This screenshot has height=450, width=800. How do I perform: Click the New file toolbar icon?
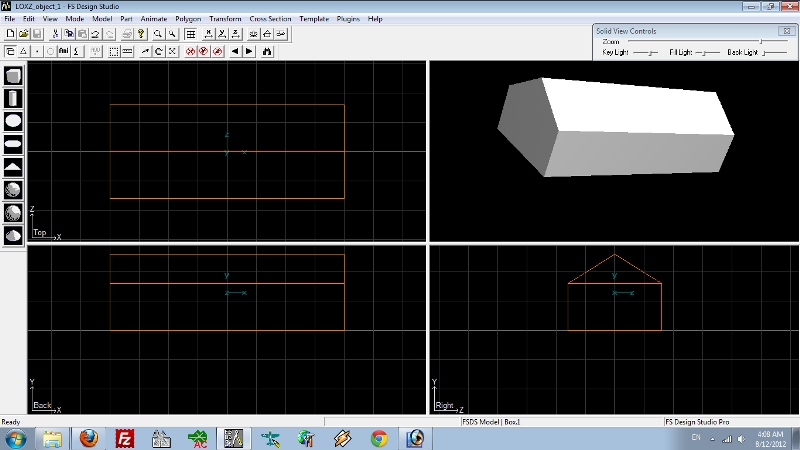10,34
